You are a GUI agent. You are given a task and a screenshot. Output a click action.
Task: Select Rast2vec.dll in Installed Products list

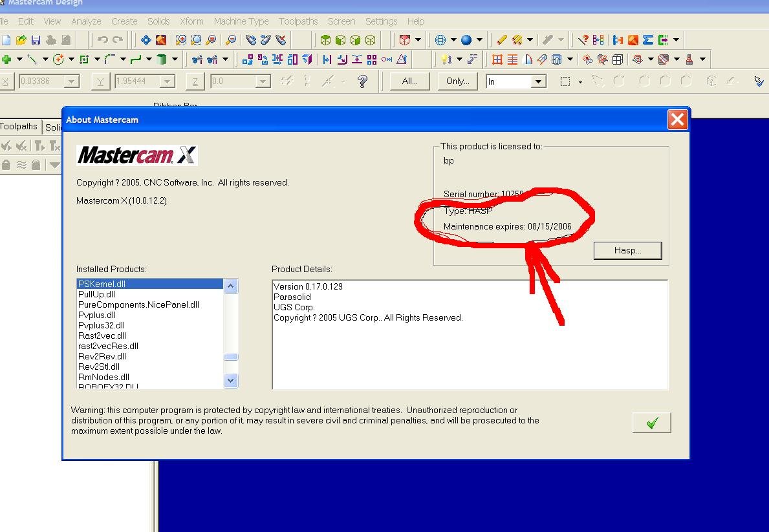(149, 335)
